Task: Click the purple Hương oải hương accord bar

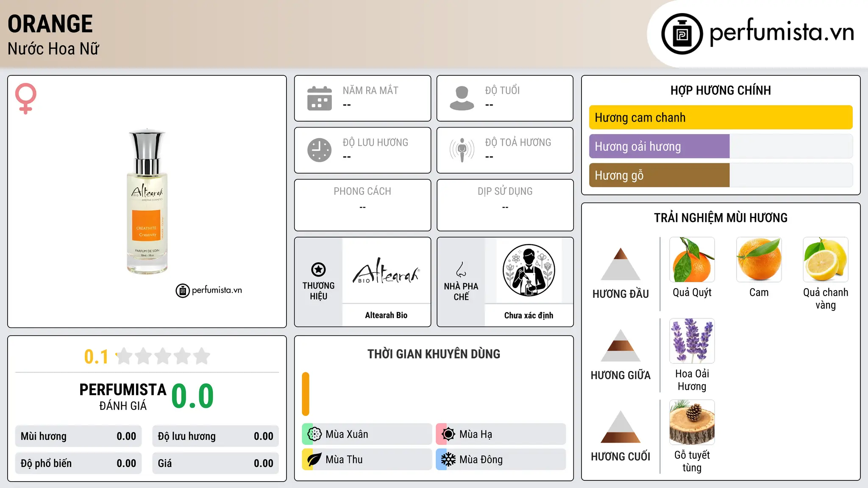Action: pyautogui.click(x=659, y=147)
